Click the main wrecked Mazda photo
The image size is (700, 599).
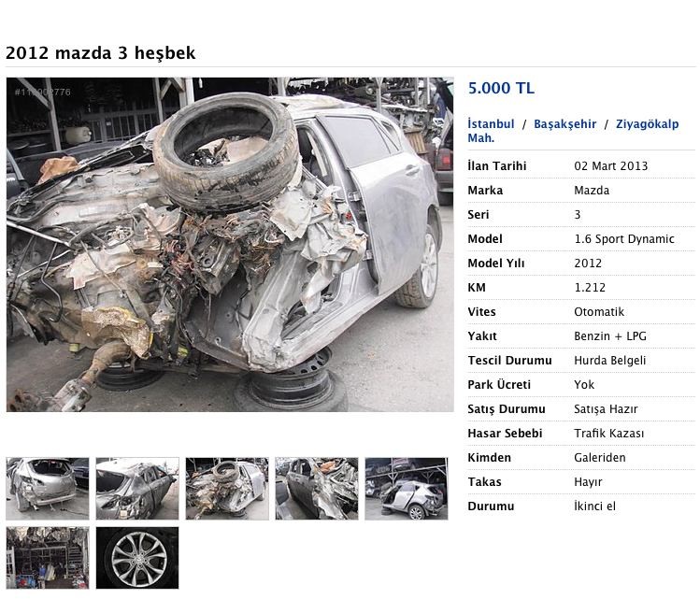pos(230,245)
